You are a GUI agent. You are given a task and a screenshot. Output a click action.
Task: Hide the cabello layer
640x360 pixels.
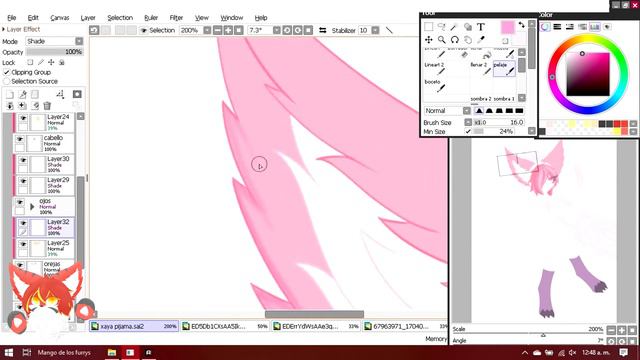pos(20,140)
